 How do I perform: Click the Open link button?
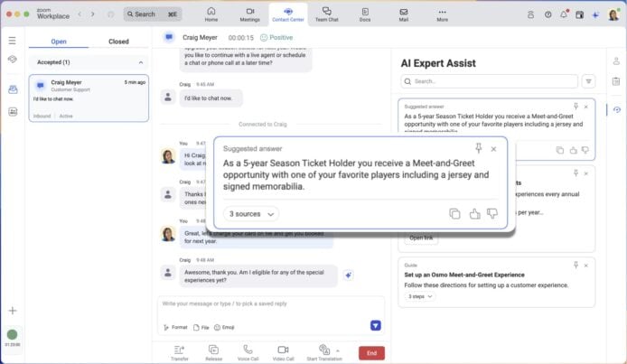point(422,238)
